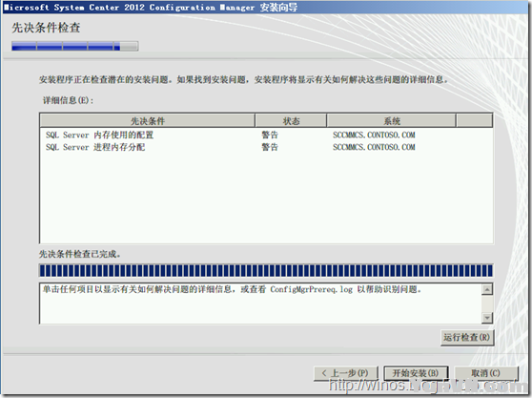532x398 pixels.
Task: Click the wizard step progress indicator
Action: (x=75, y=46)
